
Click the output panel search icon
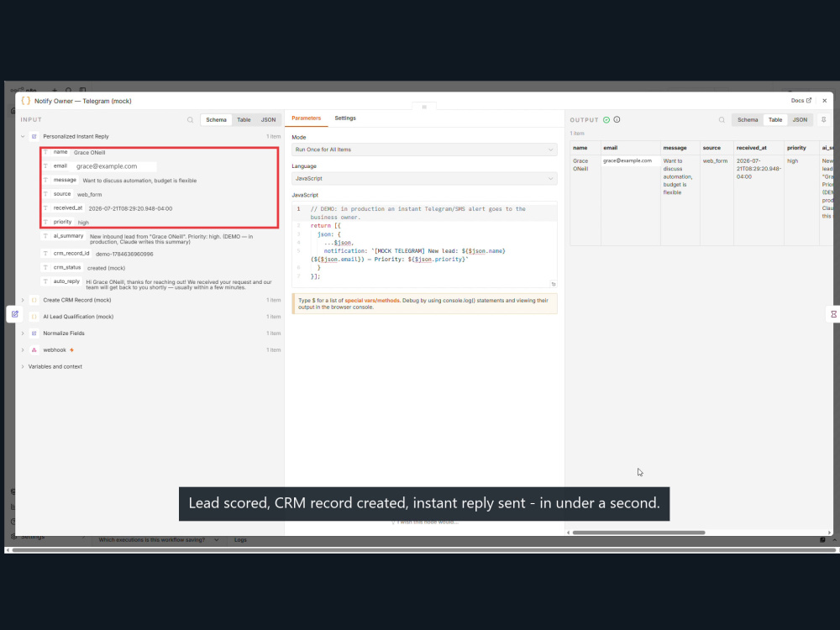(x=722, y=120)
